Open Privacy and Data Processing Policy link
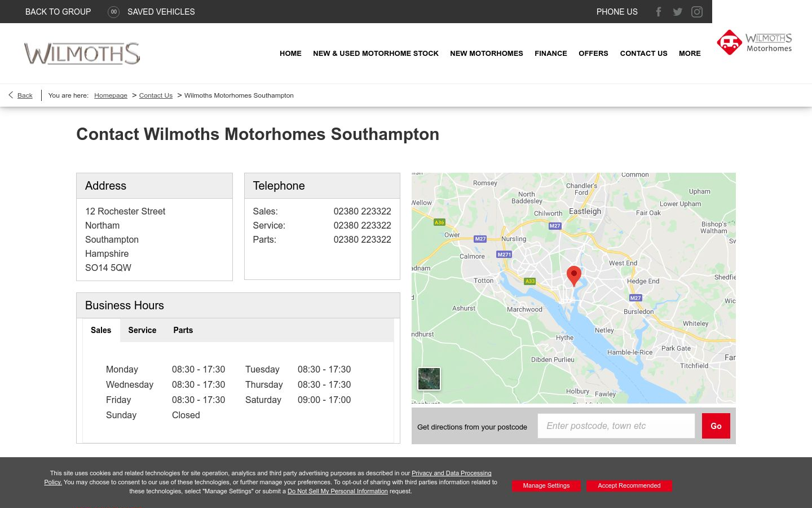Screen dimensions: 812x508 pos(451,474)
